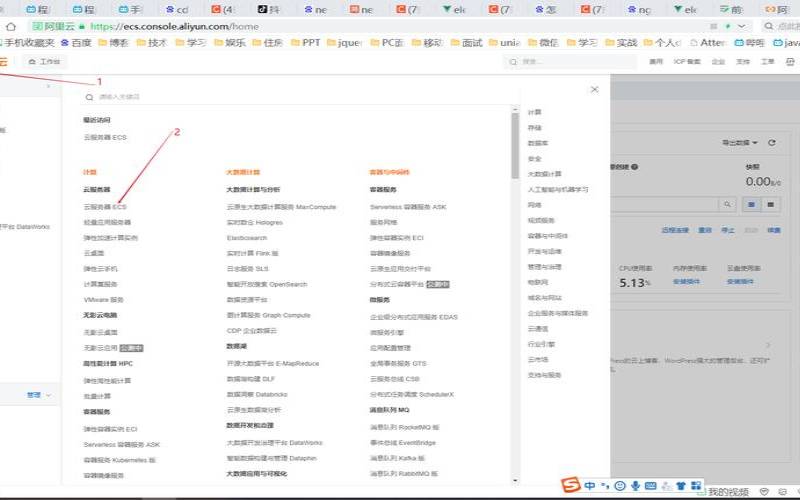
Task: Open CSB service bus link
Action: [394, 379]
